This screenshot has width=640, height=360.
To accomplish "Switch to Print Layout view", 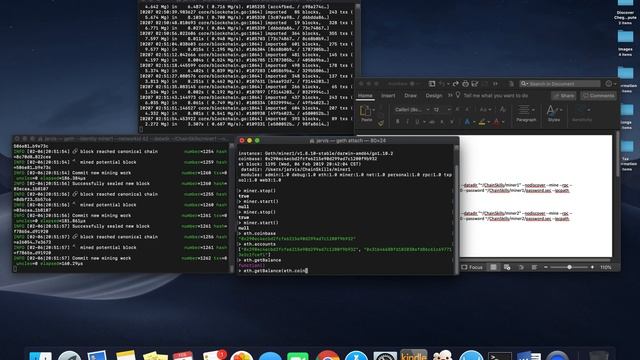I will [x=493, y=267].
